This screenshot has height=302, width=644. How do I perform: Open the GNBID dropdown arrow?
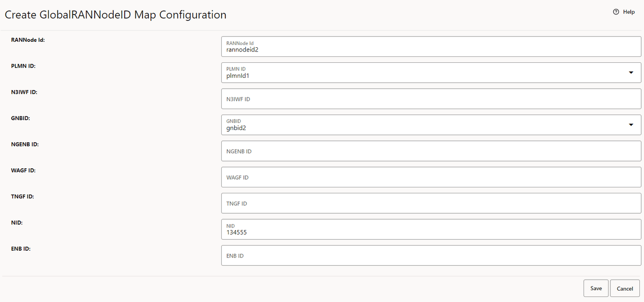pos(631,124)
